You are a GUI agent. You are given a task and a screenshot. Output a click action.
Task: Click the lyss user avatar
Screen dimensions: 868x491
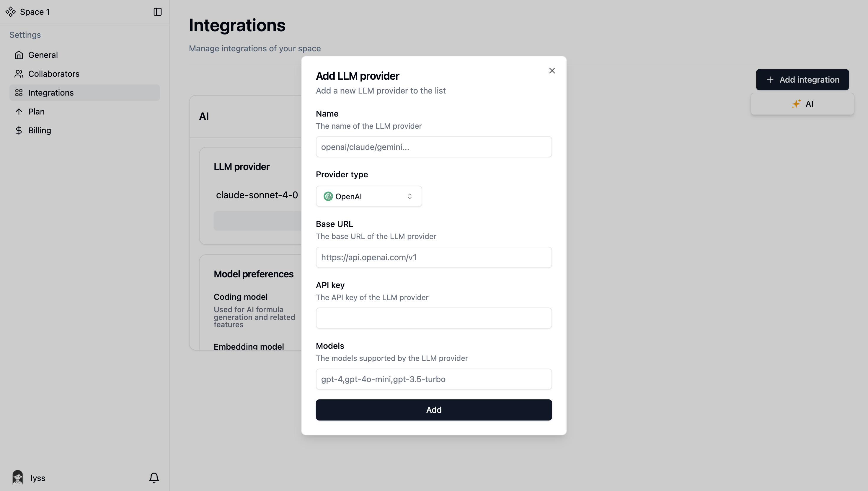click(17, 477)
